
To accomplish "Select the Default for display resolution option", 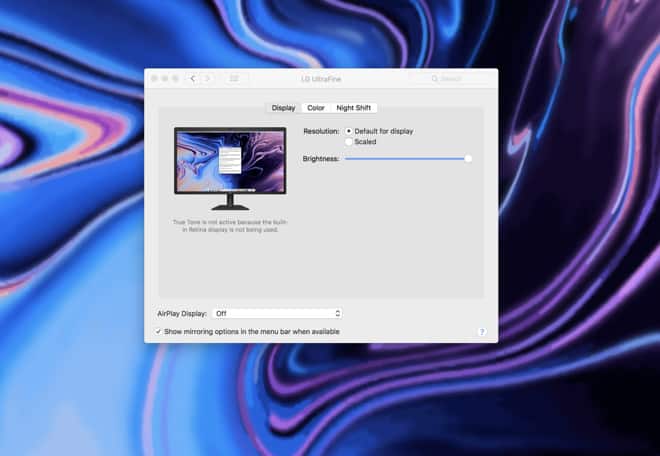I will [349, 131].
